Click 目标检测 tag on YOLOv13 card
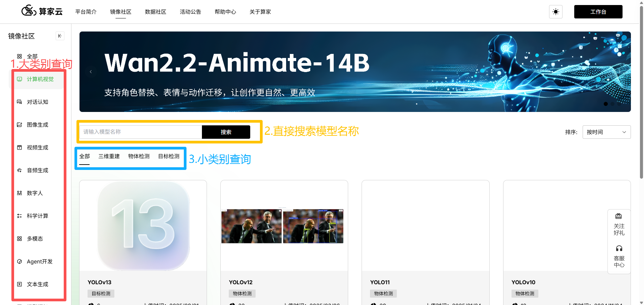The image size is (644, 305). pos(101,294)
